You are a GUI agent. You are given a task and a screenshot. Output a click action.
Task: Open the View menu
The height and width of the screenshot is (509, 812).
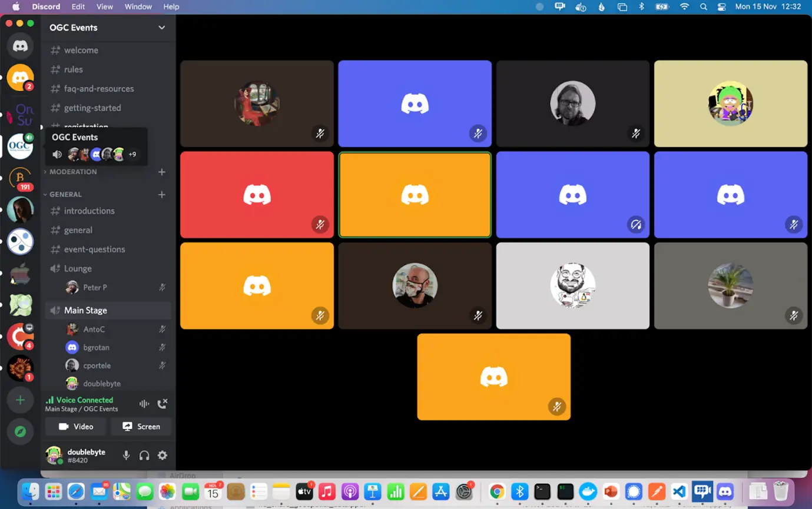104,7
